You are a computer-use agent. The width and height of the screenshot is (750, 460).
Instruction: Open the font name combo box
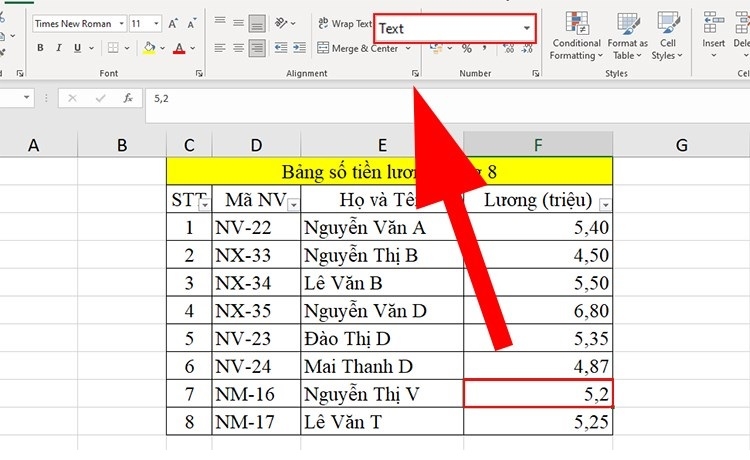click(x=79, y=23)
